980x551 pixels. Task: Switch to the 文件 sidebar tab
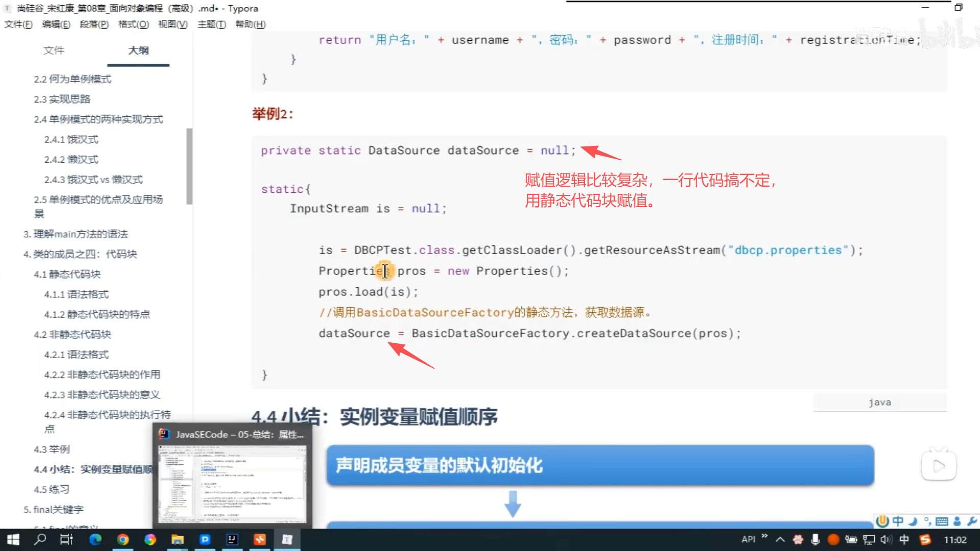[54, 50]
